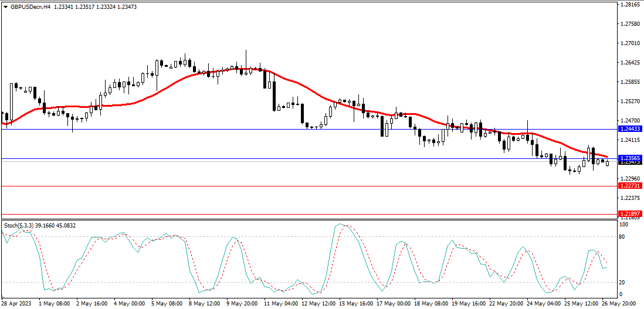
Task: Click the 22 May 20:00 time label
Action: [506, 304]
